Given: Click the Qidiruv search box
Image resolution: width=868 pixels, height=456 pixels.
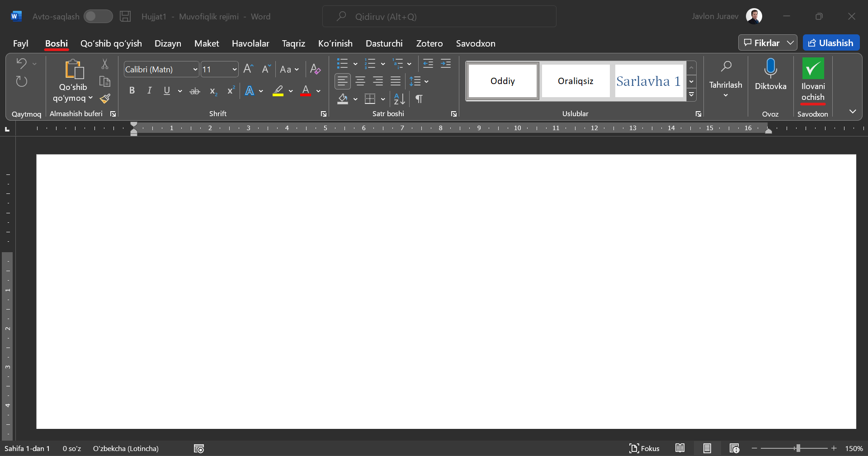Looking at the screenshot, I should [x=439, y=17].
